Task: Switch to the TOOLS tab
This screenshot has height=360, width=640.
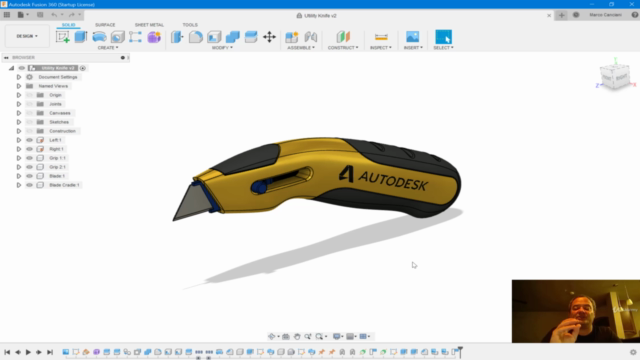Action: point(190,25)
